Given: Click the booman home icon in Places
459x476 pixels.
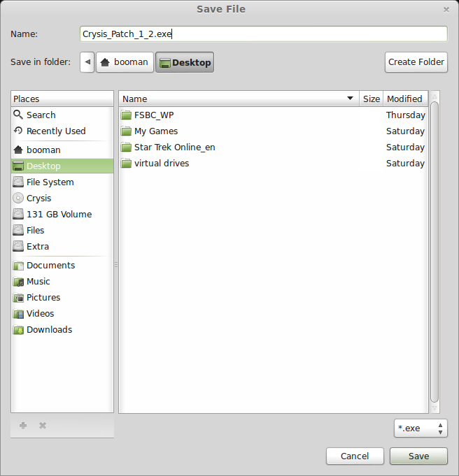Looking at the screenshot, I should coord(18,150).
